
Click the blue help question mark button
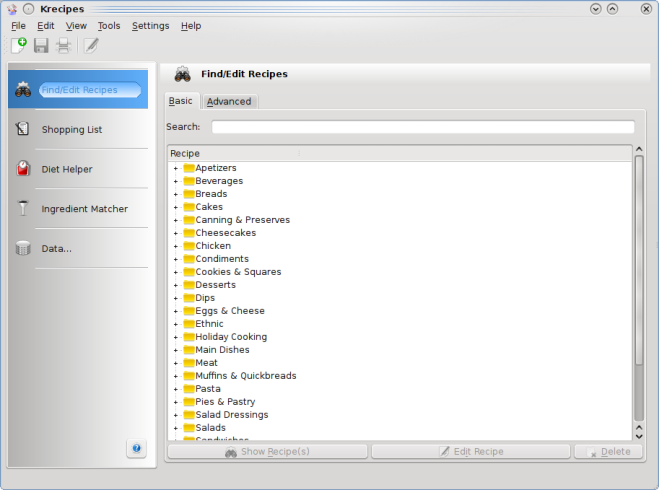click(137, 448)
